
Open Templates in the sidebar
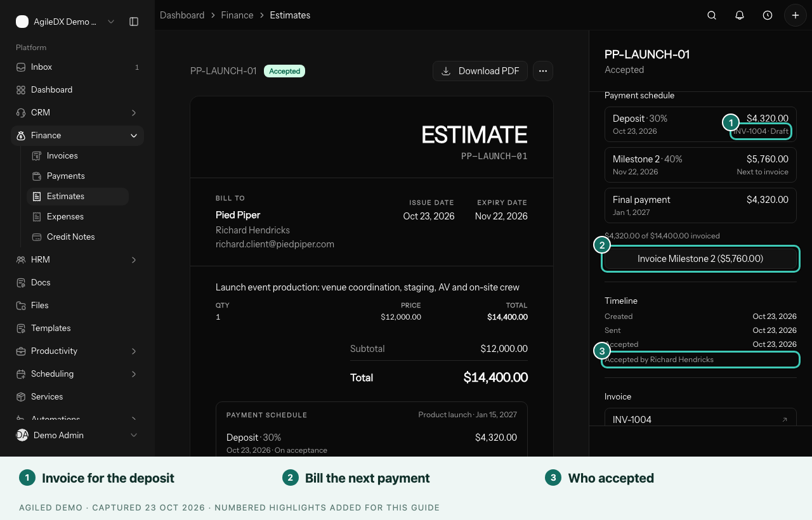pos(77,328)
